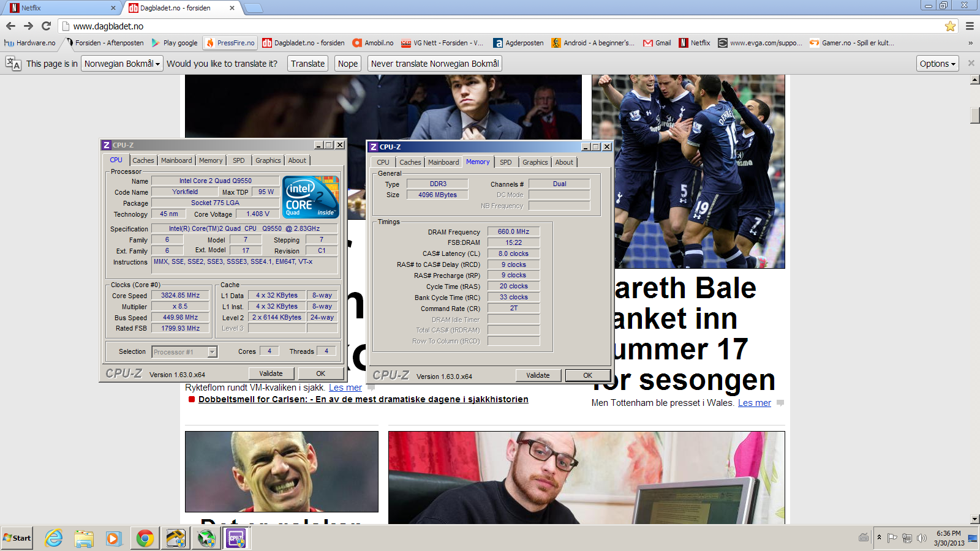Open Graphics tab in right CPU-Z window
980x551 pixels.
[535, 162]
